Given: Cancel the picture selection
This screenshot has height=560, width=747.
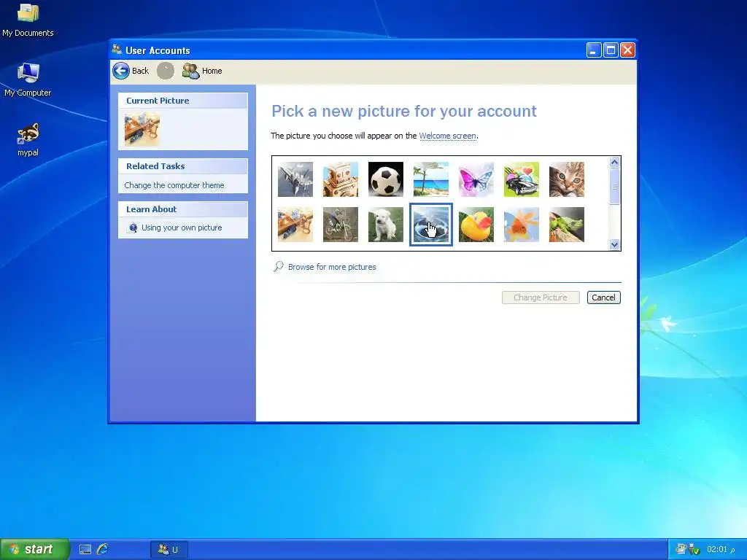Looking at the screenshot, I should (x=603, y=297).
